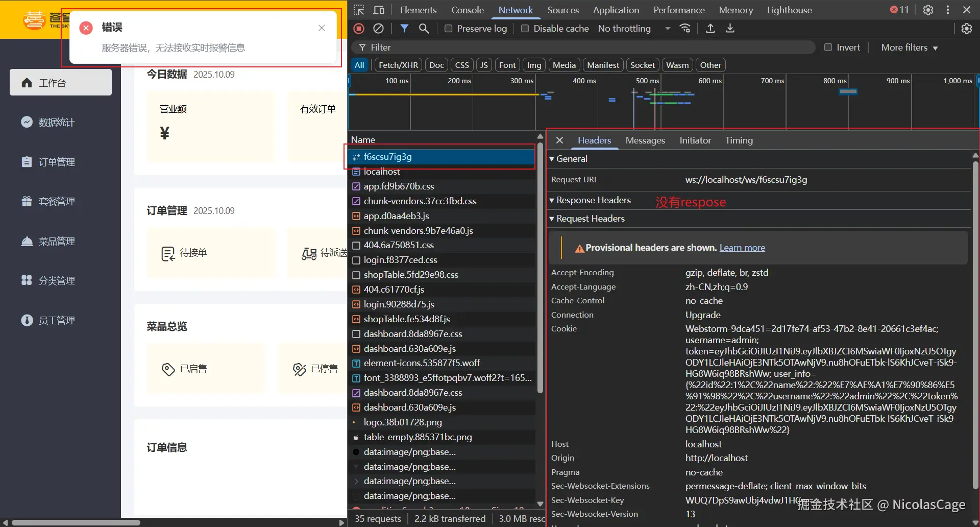Open DevTools settings gear
Viewport: 980px width, 527px height.
928,10
